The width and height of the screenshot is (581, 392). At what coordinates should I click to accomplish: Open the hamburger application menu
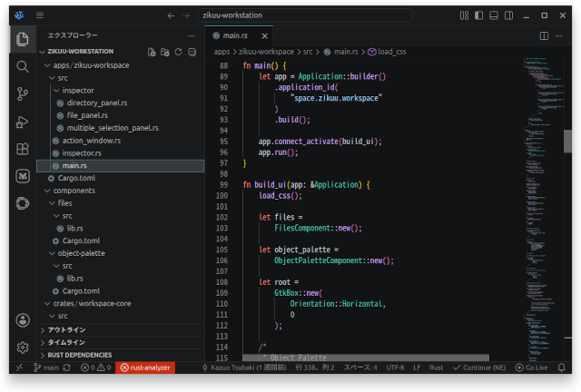[x=40, y=15]
